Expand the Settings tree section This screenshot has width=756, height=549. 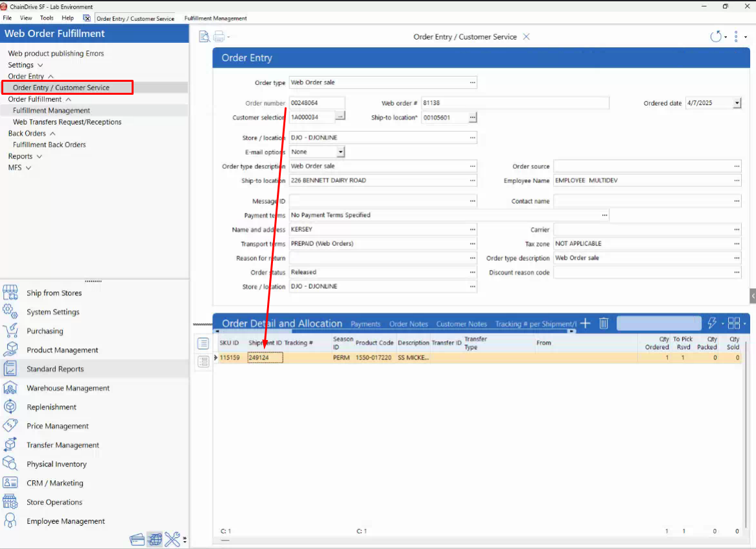click(x=40, y=65)
